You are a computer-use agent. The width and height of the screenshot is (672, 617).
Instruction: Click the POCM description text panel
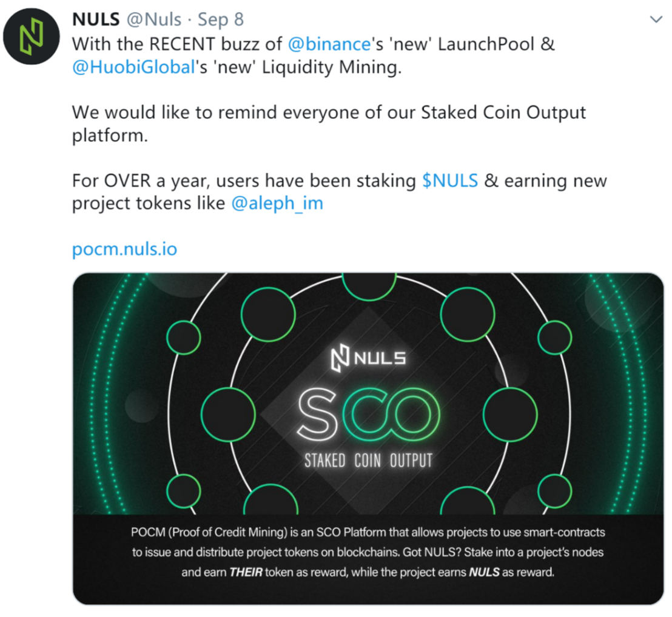pyautogui.click(x=368, y=552)
